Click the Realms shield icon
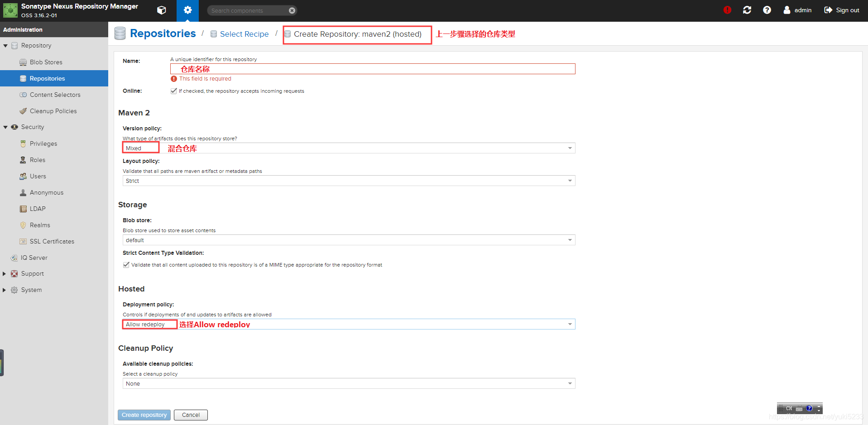Viewport: 868px width, 425px height. [23, 225]
